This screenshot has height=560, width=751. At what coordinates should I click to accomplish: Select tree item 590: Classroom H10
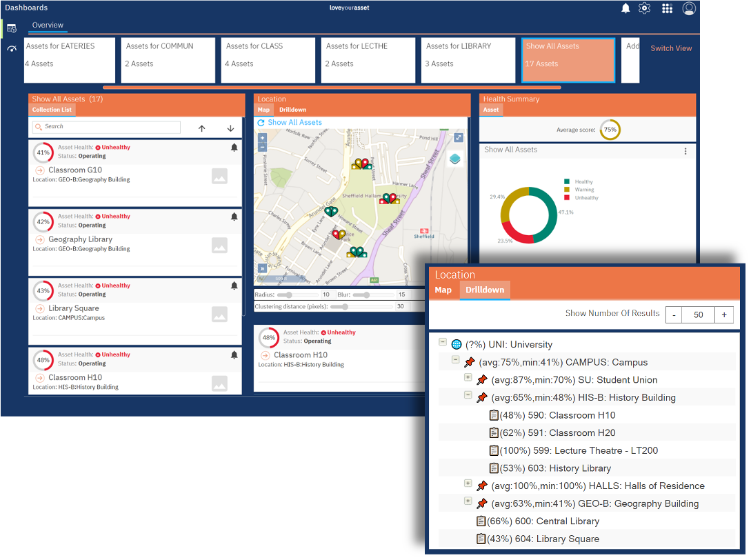552,415
